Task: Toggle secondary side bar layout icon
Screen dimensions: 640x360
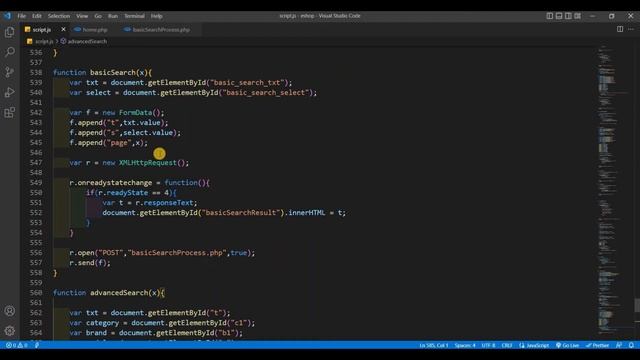Action: pos(568,16)
